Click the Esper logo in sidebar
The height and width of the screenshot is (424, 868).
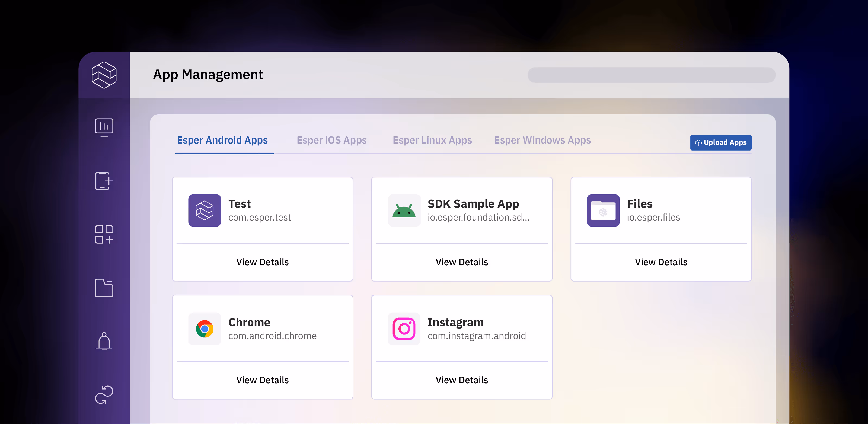[104, 75]
